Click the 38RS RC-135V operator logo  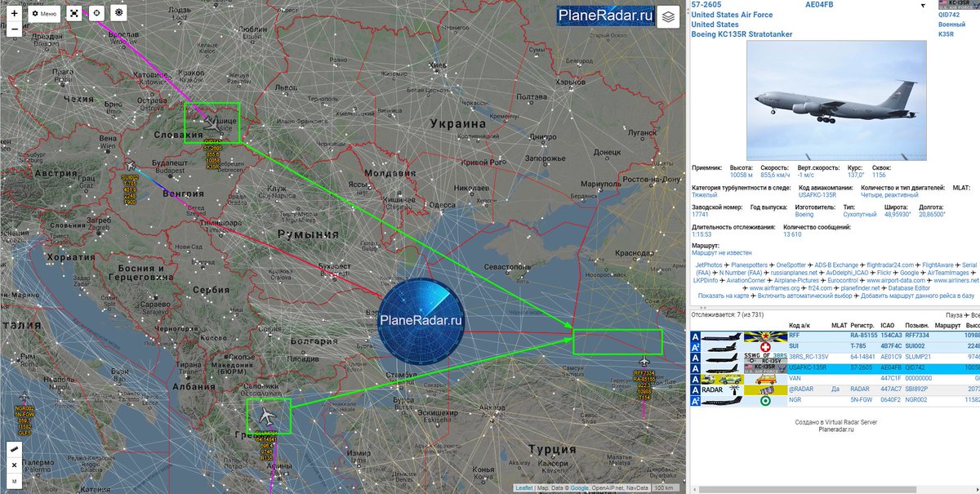[765, 358]
